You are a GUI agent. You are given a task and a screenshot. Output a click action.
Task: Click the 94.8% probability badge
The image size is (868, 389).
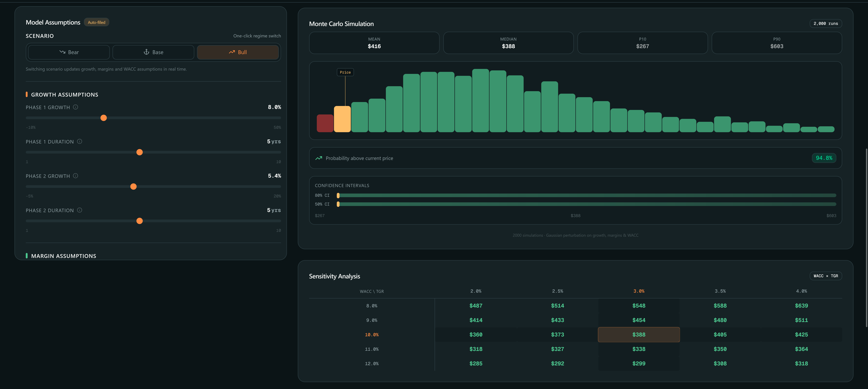(824, 158)
